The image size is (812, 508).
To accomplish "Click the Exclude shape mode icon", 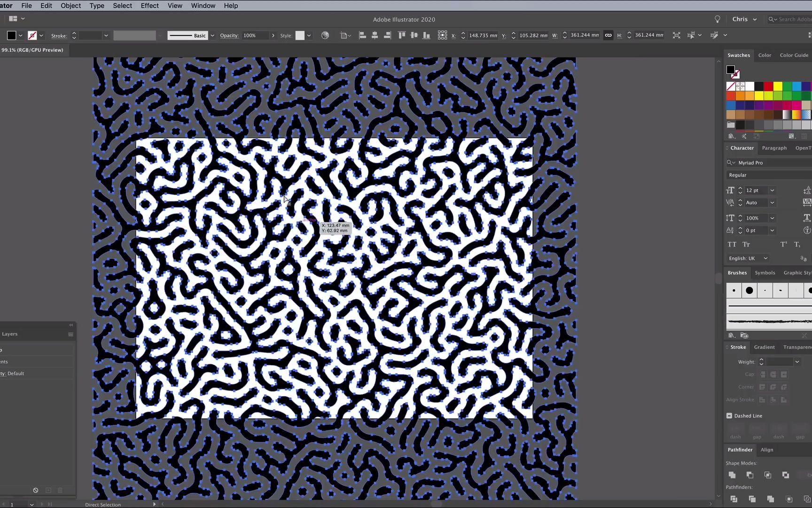I will click(x=786, y=475).
